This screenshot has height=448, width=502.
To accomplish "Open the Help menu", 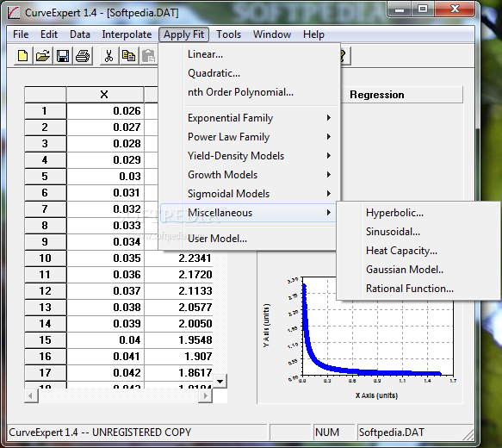I will (x=313, y=34).
